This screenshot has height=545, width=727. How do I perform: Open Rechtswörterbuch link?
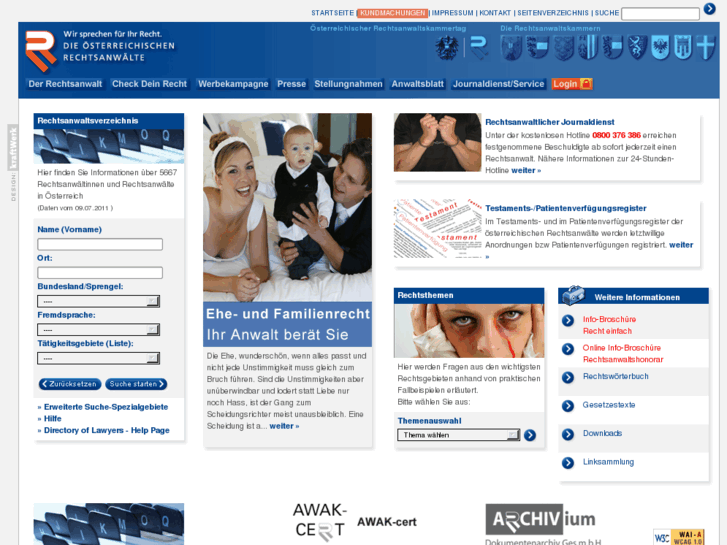(x=616, y=376)
